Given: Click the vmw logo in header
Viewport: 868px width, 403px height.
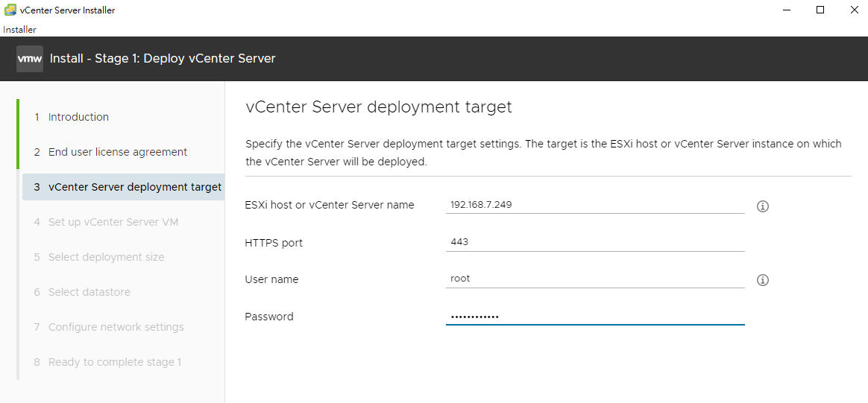Looking at the screenshot, I should click(x=30, y=59).
